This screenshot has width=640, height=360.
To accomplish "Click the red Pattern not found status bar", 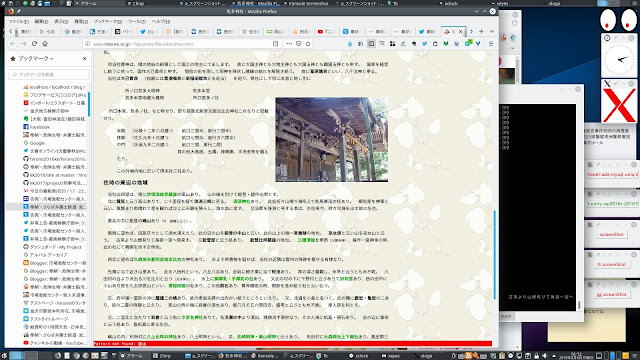I will (293, 344).
